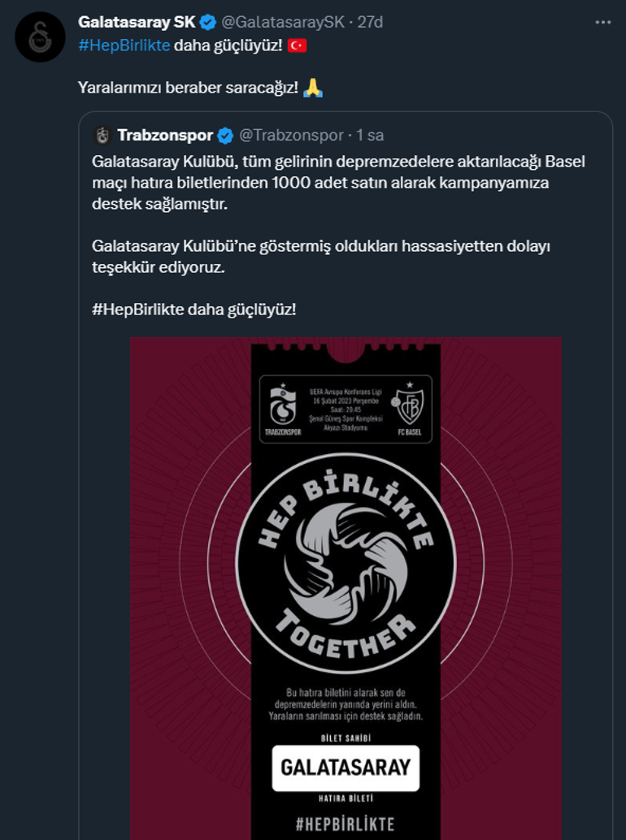Viewport: 626px width, 840px height.
Task: Click the 'Yaralarımızı beraber saracağız!' tweet text
Action: (188, 87)
